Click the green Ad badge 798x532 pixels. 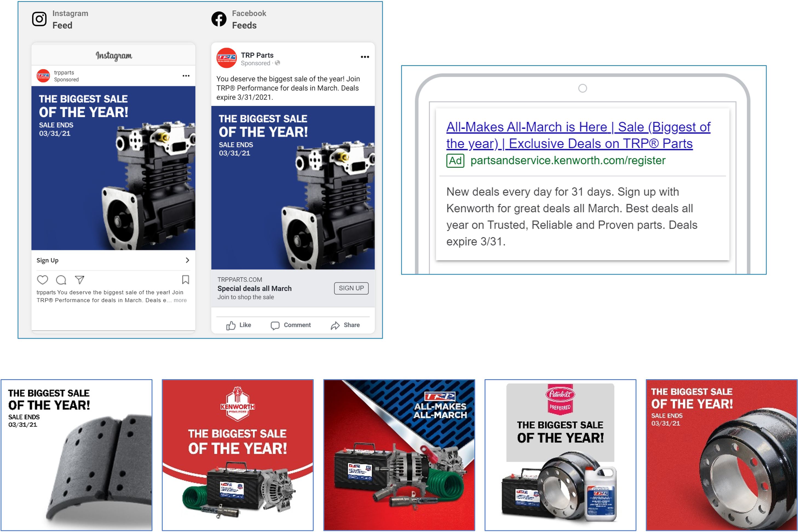point(455,160)
